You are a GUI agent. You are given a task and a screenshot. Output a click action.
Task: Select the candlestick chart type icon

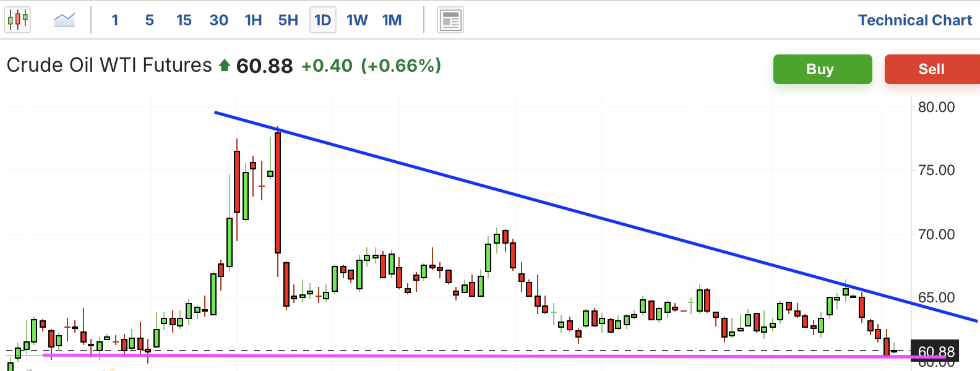coord(17,20)
